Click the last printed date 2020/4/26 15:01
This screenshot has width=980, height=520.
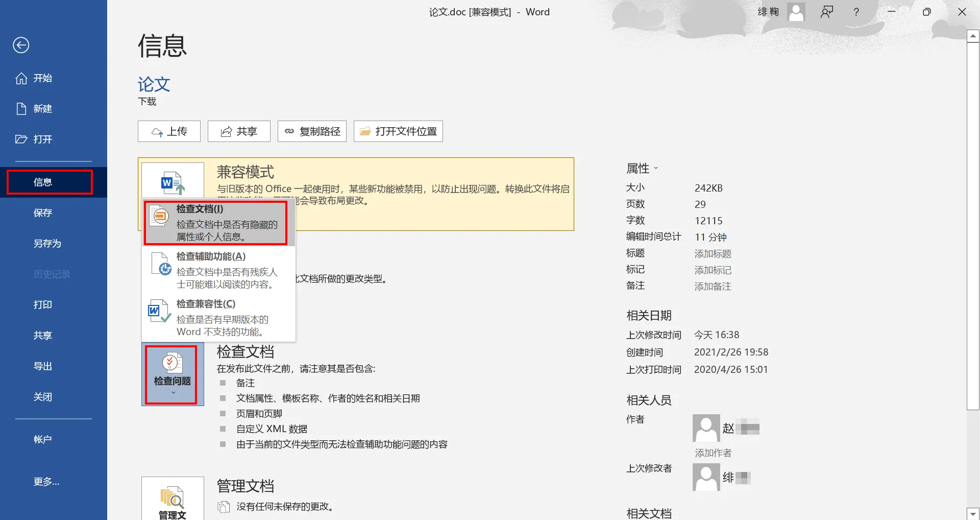(x=731, y=369)
